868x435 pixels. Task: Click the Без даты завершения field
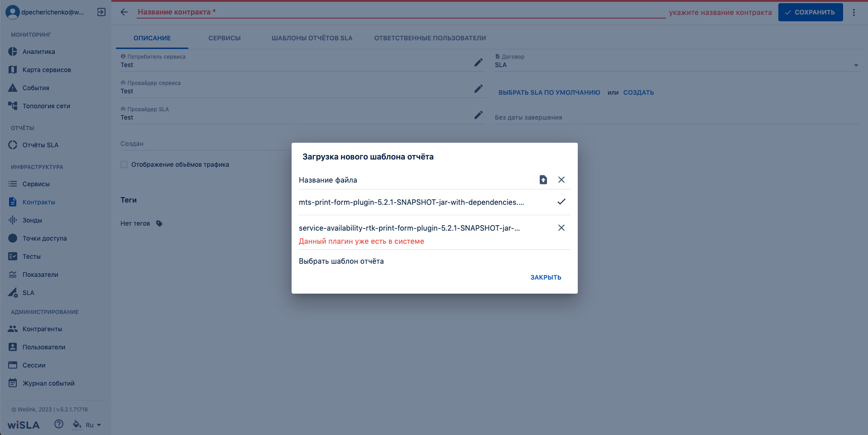(677, 117)
